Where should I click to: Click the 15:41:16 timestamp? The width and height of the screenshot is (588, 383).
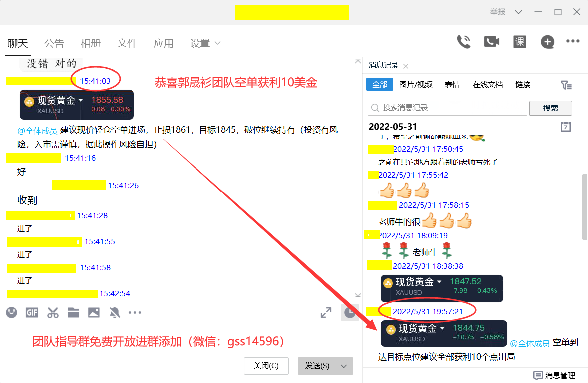point(80,158)
